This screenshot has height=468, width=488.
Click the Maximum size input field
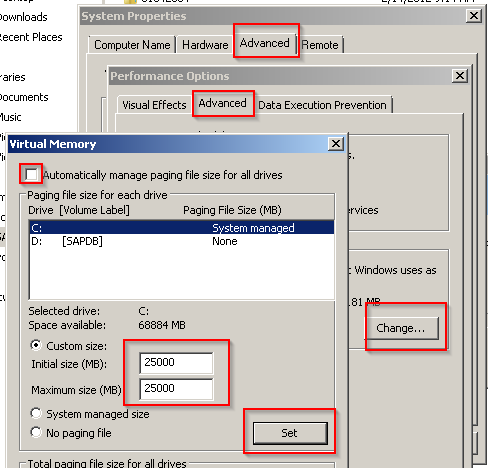[176, 389]
